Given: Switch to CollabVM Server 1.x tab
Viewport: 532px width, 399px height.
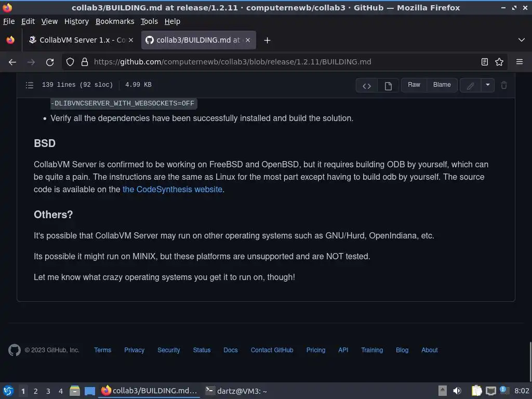Looking at the screenshot, I should 81,40.
